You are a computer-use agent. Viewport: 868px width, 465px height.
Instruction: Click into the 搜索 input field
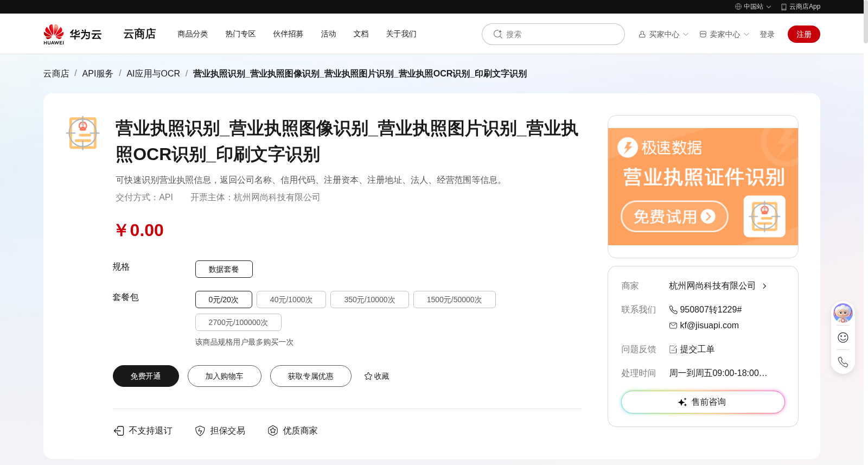pyautogui.click(x=553, y=34)
